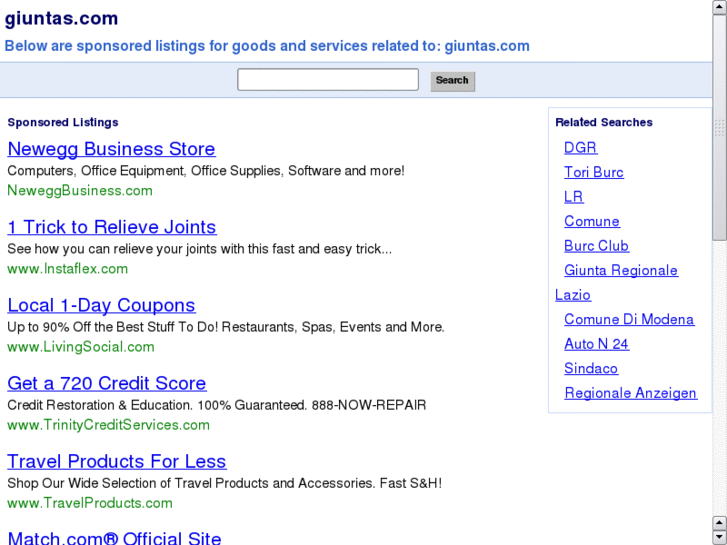Click the 'Up to 90% Off the Best Stuff' text
727x545 pixels.
[x=226, y=327]
